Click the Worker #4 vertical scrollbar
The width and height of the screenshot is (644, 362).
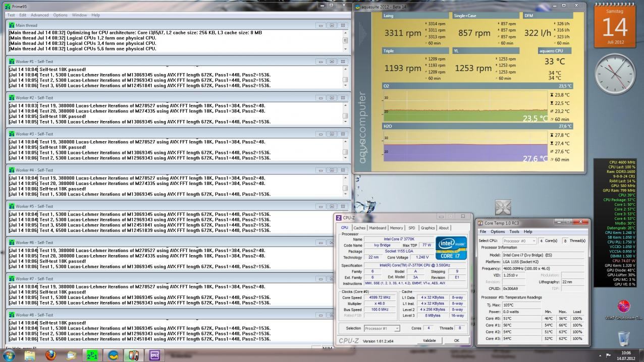pos(346,186)
